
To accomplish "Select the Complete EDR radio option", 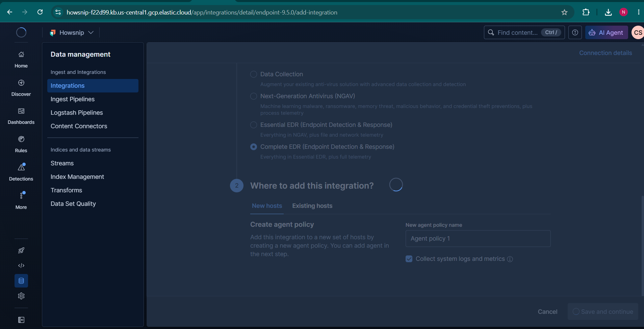I will click(254, 147).
